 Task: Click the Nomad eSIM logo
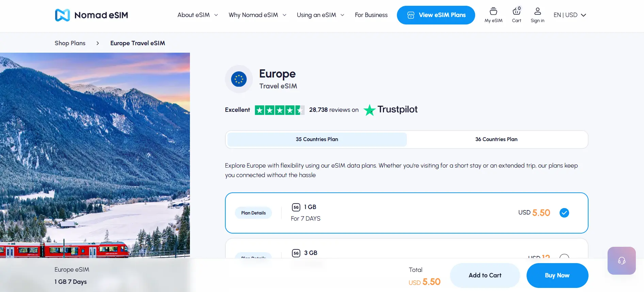tap(91, 15)
